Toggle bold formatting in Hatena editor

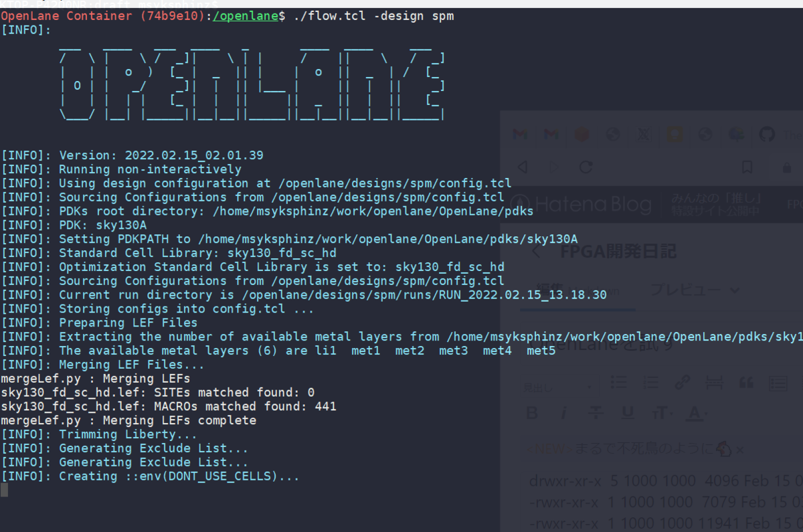tap(532, 413)
